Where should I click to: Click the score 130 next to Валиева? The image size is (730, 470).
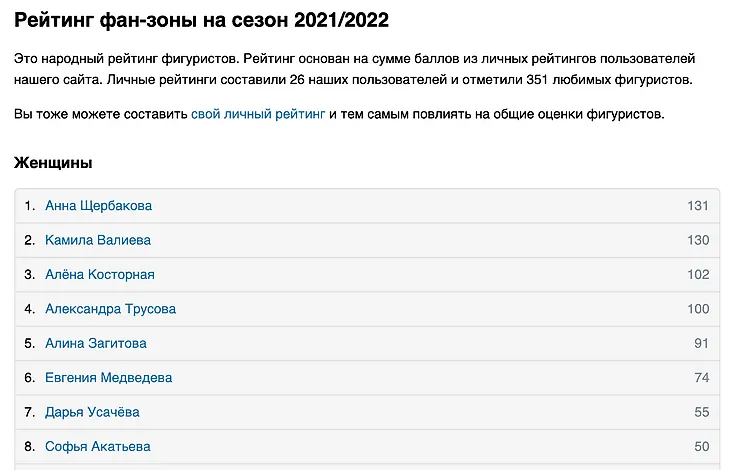tap(697, 240)
